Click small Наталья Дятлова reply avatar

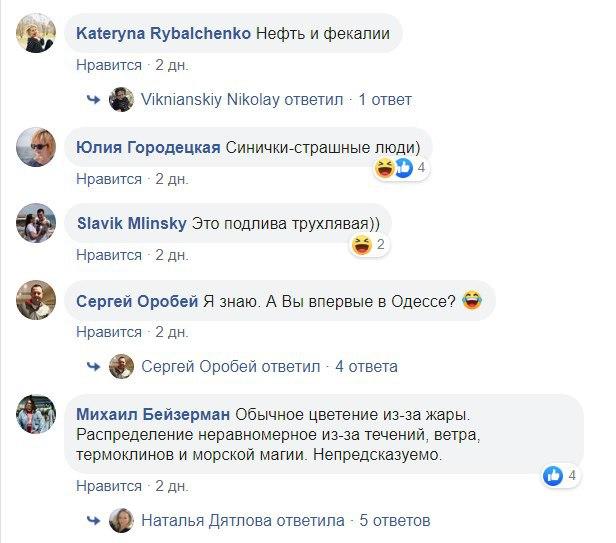pyautogui.click(x=122, y=520)
